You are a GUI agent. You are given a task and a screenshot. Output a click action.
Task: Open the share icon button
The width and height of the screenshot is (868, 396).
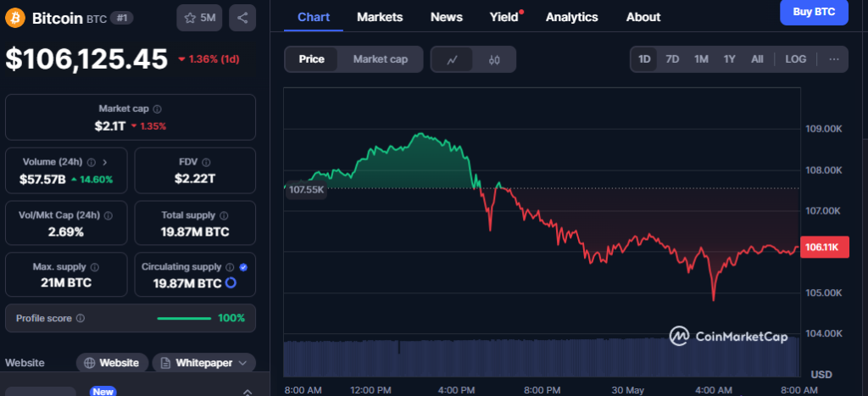point(242,18)
